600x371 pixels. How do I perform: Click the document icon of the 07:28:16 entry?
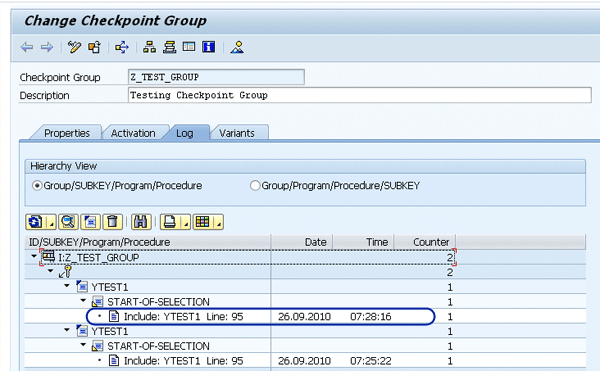114,316
